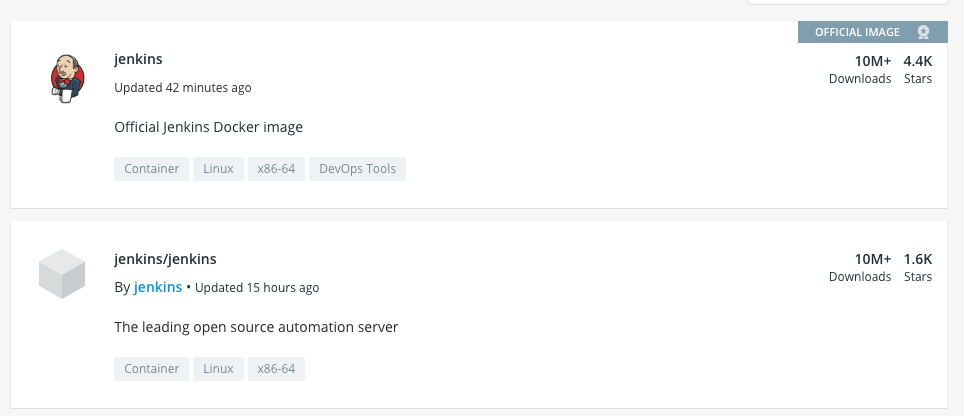Screen dimensions: 964x416
Task: Select the Linux tag on jenkins/jenkins card
Action: (x=218, y=369)
